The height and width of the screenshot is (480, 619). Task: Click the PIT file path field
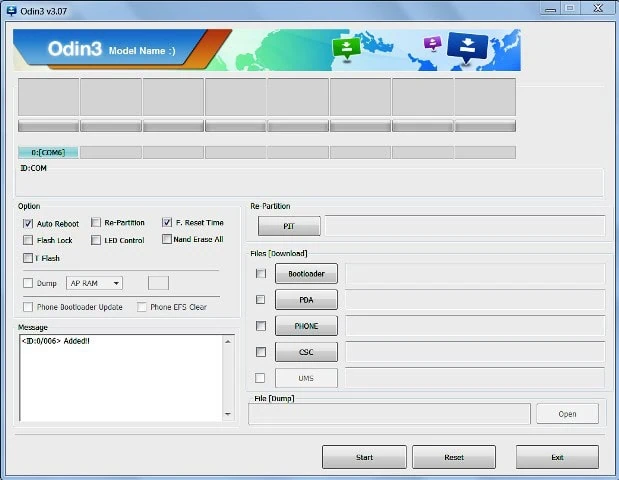coord(465,226)
